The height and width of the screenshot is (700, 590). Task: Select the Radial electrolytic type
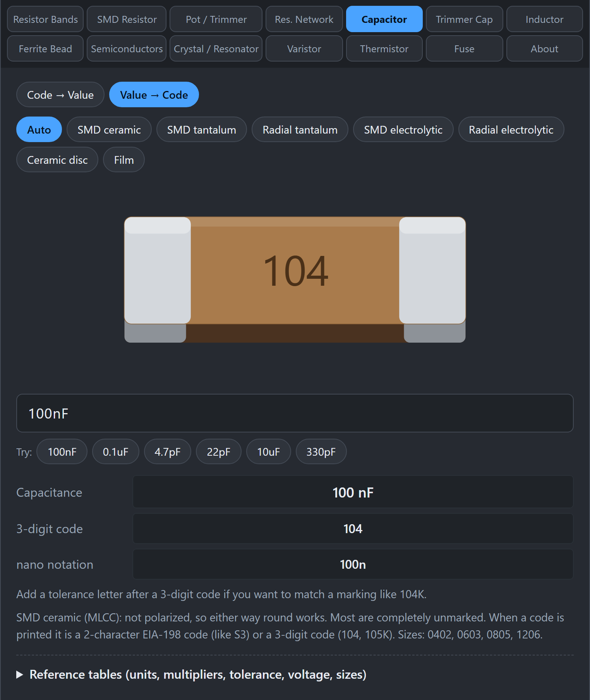[511, 129]
